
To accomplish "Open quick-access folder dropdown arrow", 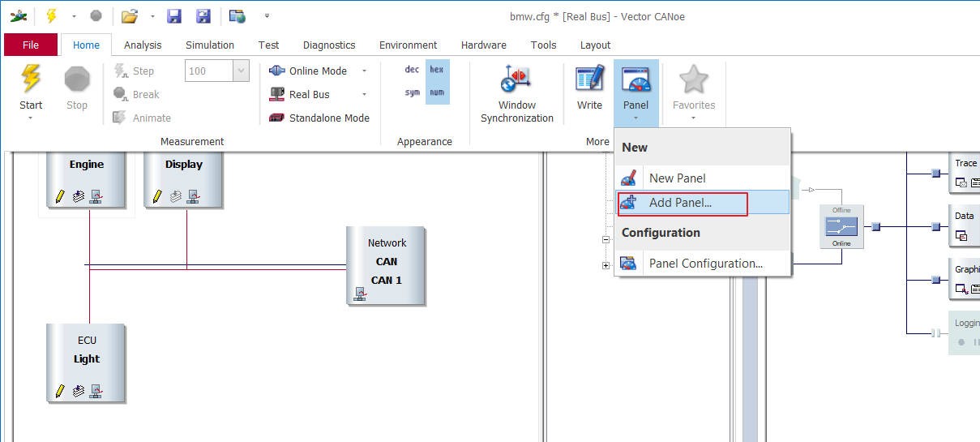I will [x=152, y=15].
